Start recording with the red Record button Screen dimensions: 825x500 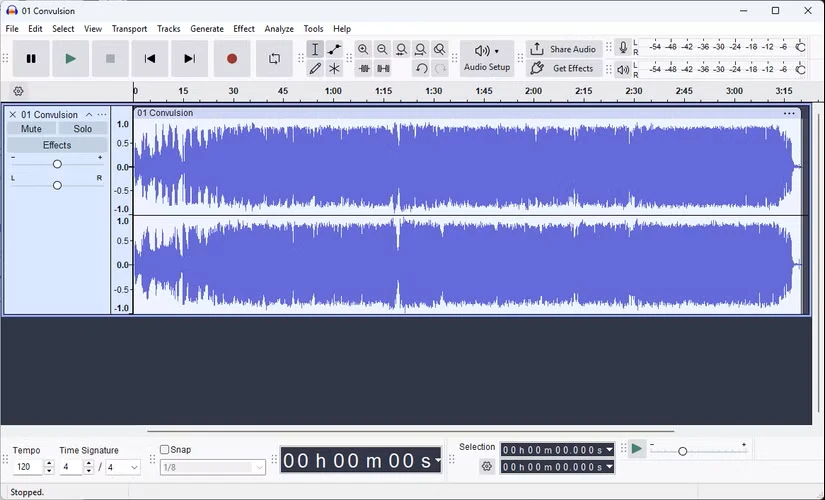coord(232,58)
